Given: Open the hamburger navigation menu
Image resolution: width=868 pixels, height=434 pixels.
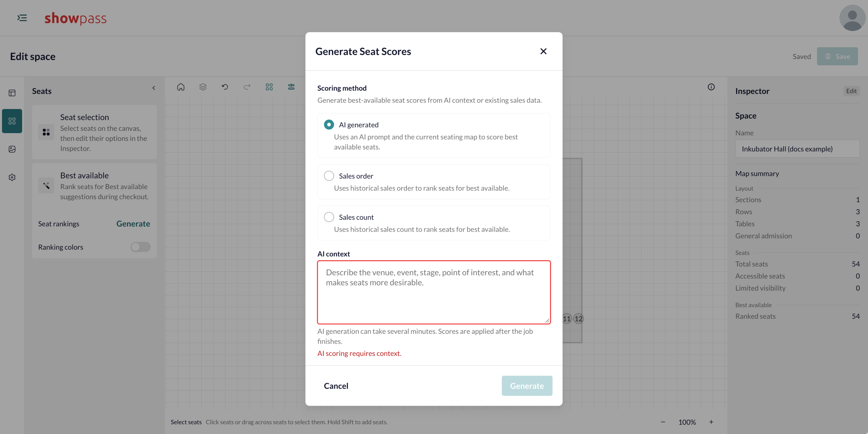Looking at the screenshot, I should tap(22, 18).
